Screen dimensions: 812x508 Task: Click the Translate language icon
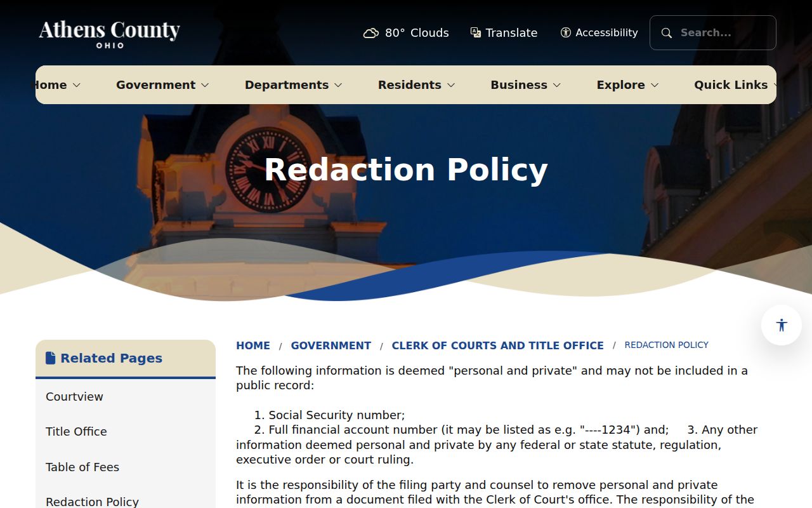(476, 32)
